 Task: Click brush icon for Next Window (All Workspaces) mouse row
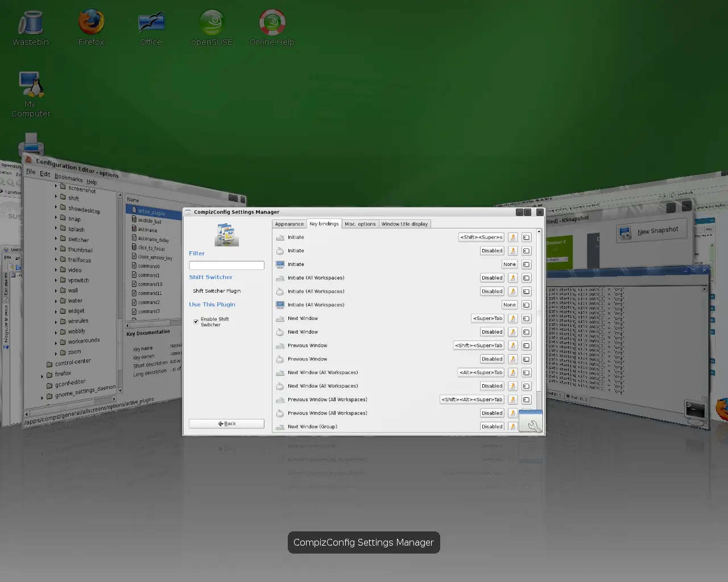[x=512, y=386]
